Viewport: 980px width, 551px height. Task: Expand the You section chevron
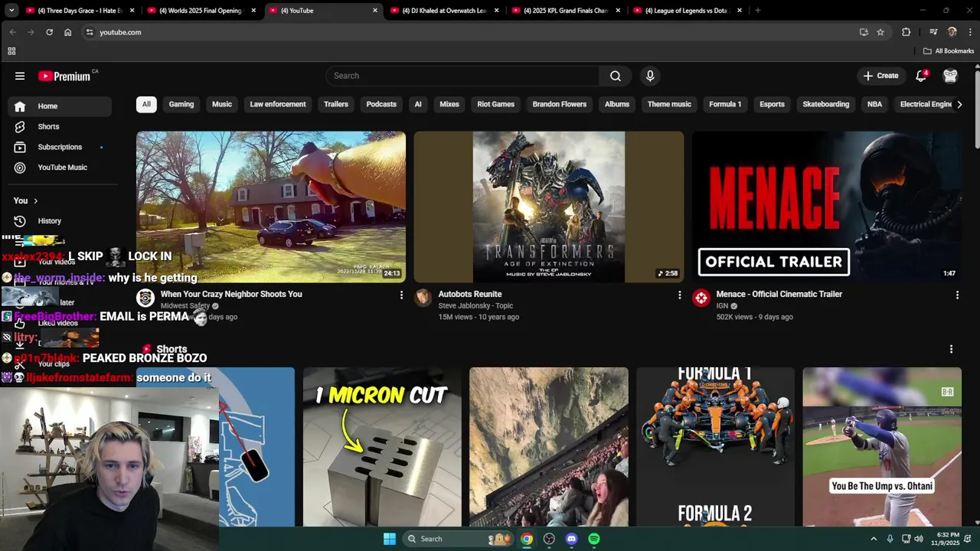[x=35, y=201]
